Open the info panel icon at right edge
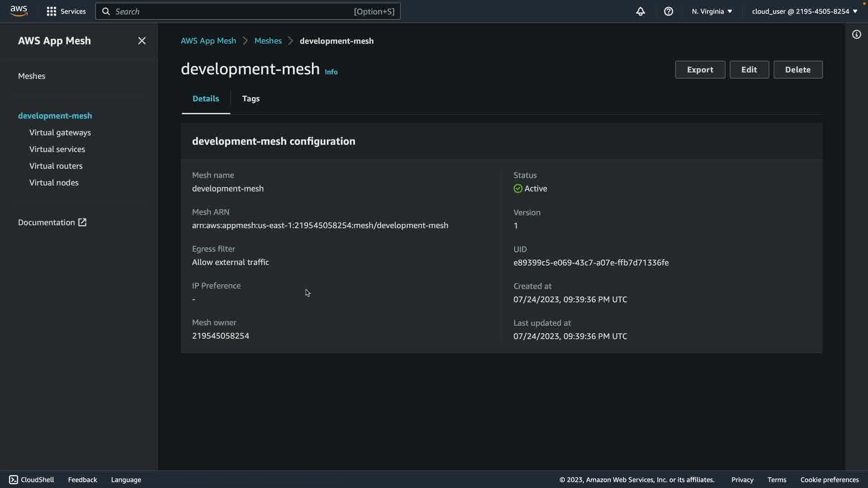868x488 pixels. click(x=856, y=34)
